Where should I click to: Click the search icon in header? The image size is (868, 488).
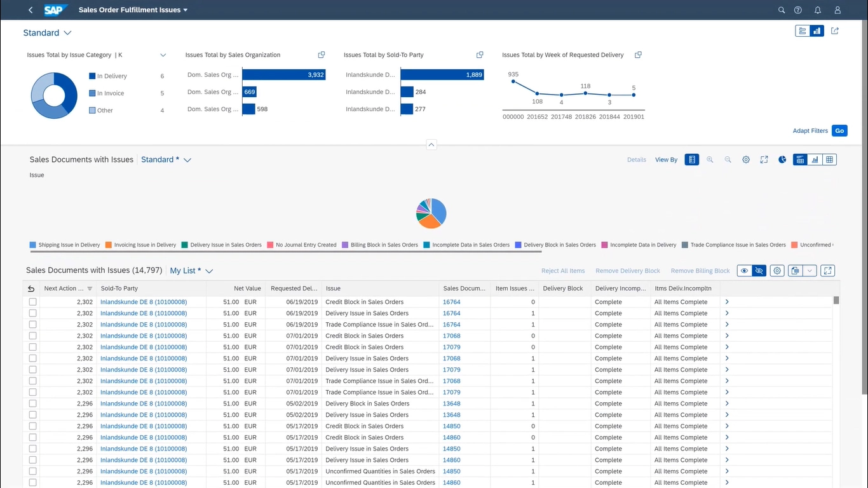(782, 10)
